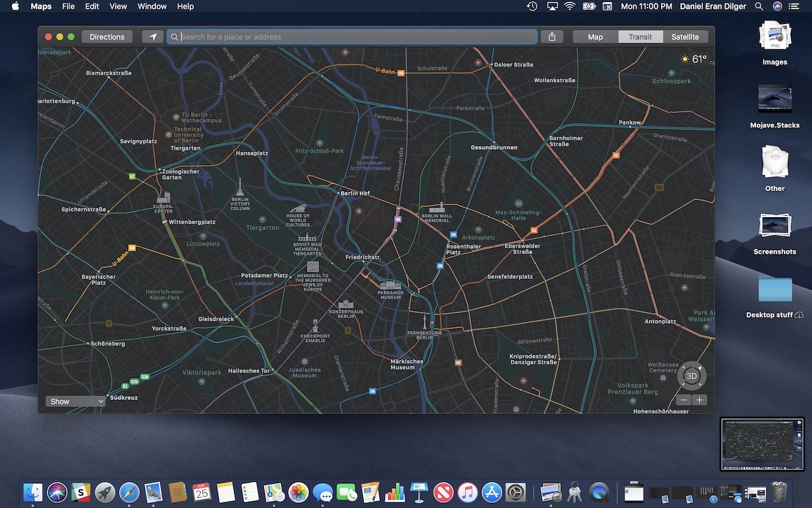Open the View menu
The height and width of the screenshot is (508, 812).
pos(118,6)
